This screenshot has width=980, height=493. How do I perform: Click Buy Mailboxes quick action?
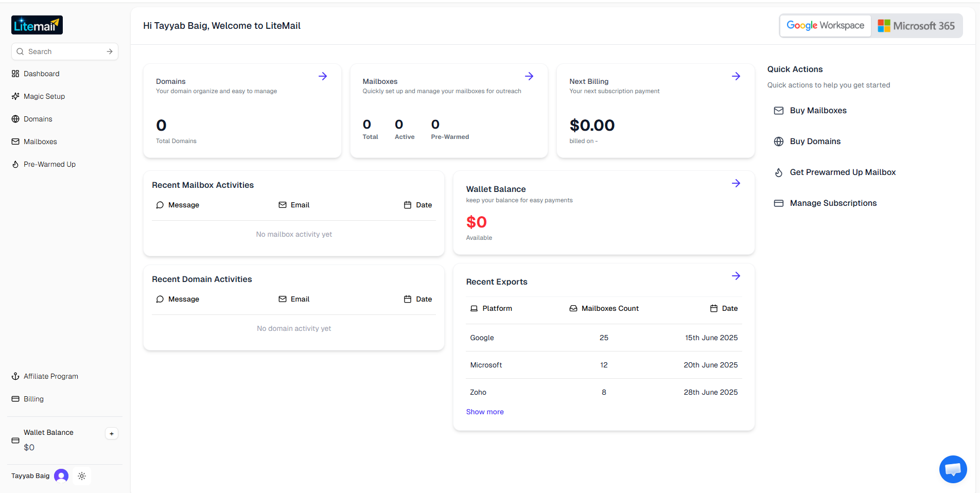click(818, 111)
